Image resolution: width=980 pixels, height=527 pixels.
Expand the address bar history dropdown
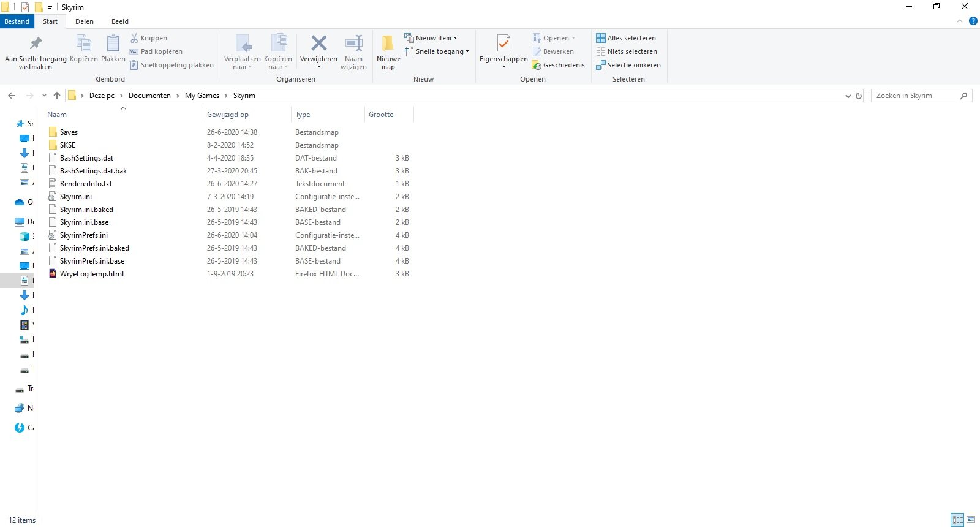click(x=848, y=96)
